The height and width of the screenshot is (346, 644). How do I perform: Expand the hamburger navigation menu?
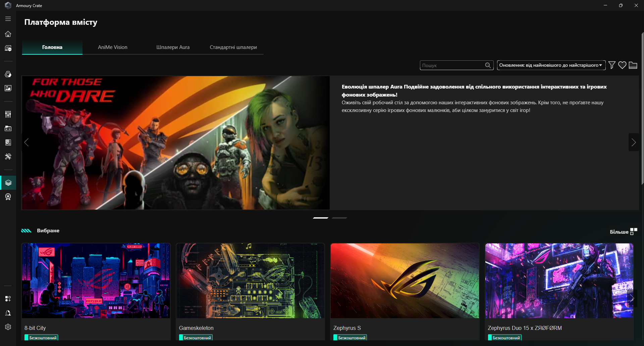pos(8,19)
